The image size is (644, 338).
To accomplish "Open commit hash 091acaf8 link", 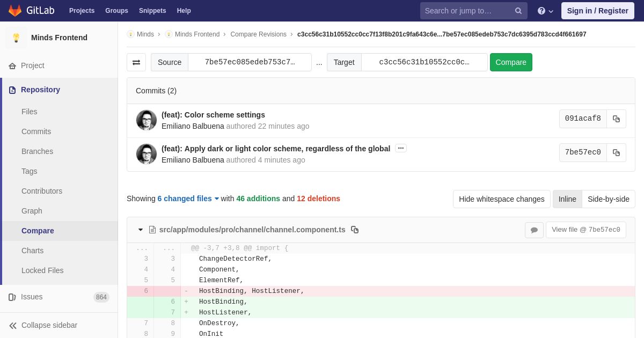I will [583, 119].
